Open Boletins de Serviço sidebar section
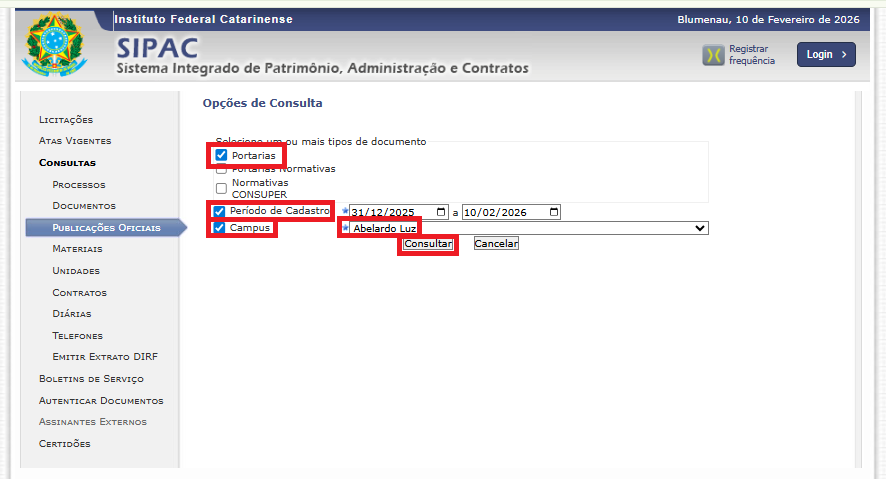The height and width of the screenshot is (479, 886). 91,379
